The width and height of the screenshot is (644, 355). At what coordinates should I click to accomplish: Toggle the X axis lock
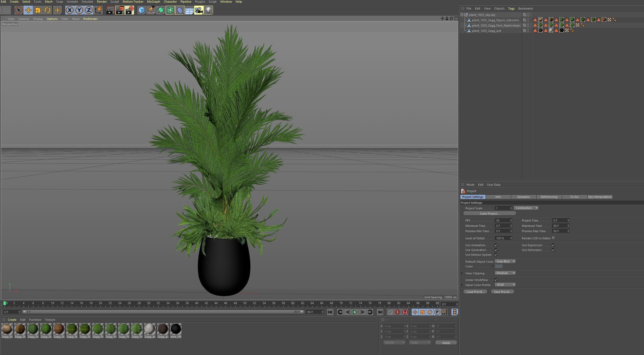pos(69,10)
